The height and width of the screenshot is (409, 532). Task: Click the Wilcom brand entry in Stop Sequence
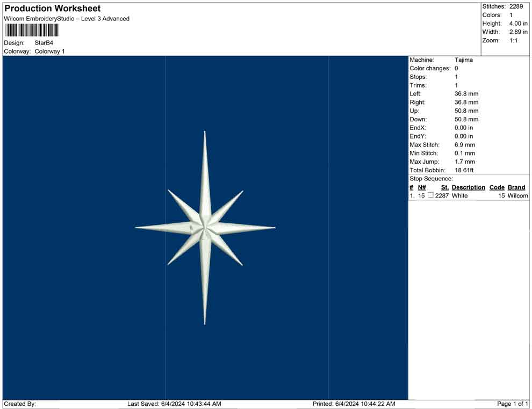(x=516, y=196)
